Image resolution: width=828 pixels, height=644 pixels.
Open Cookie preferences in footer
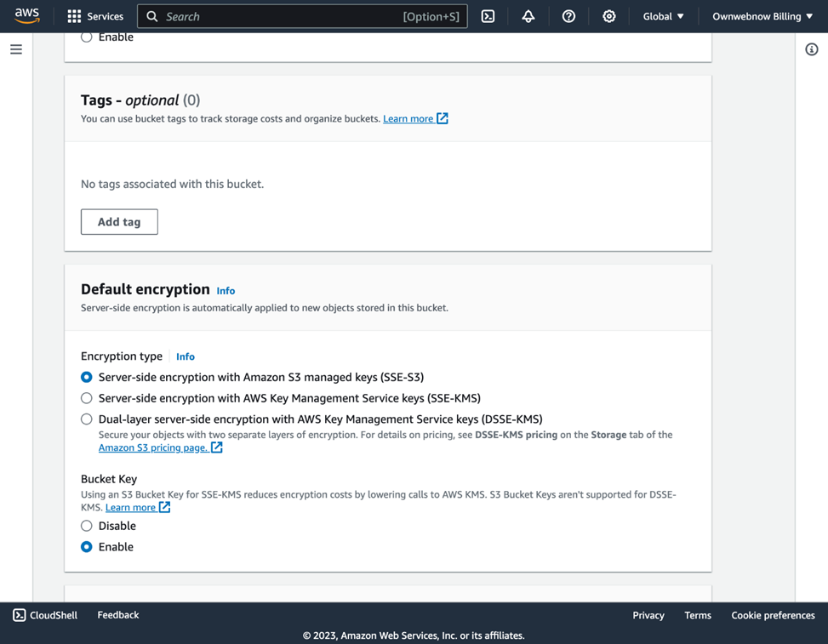pyautogui.click(x=773, y=615)
